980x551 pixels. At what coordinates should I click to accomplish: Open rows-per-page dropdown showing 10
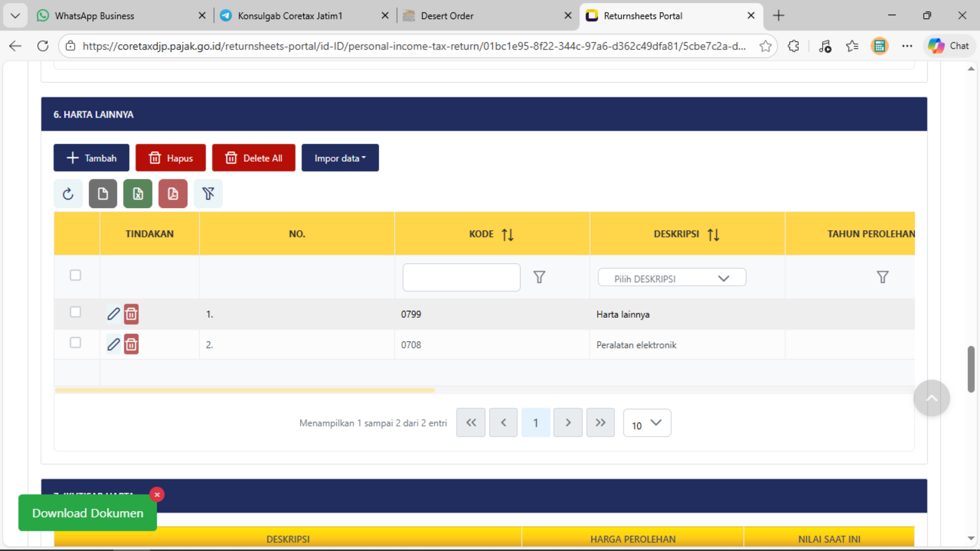pos(647,424)
